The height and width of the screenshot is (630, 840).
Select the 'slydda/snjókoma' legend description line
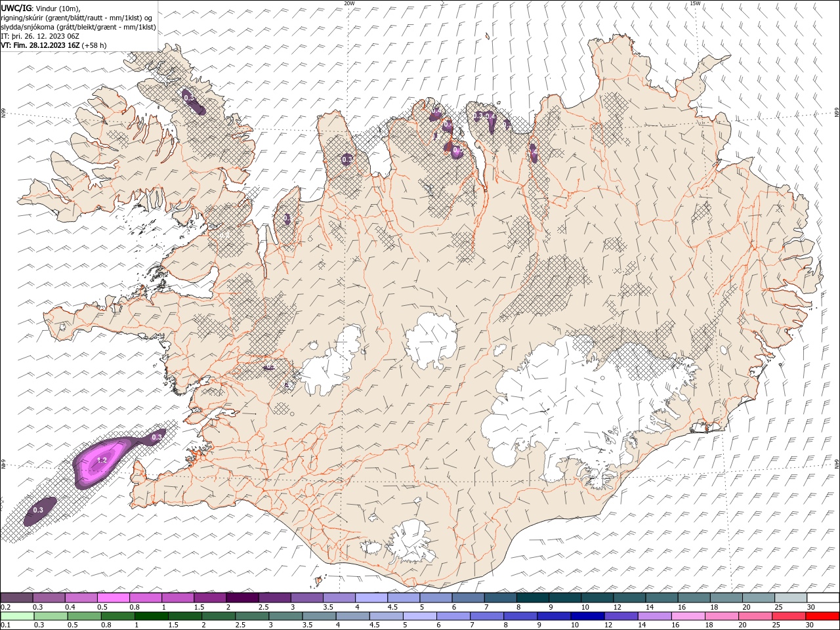79,27
